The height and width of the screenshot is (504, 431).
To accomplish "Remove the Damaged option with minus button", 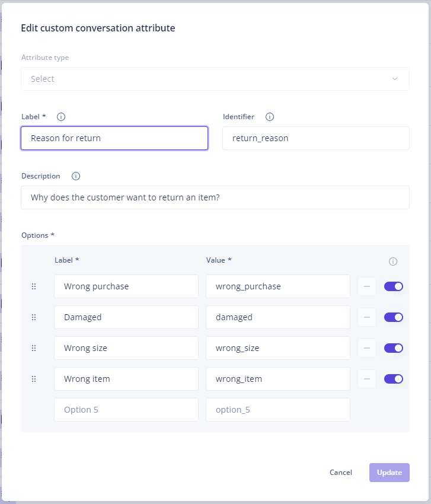I will [367, 317].
